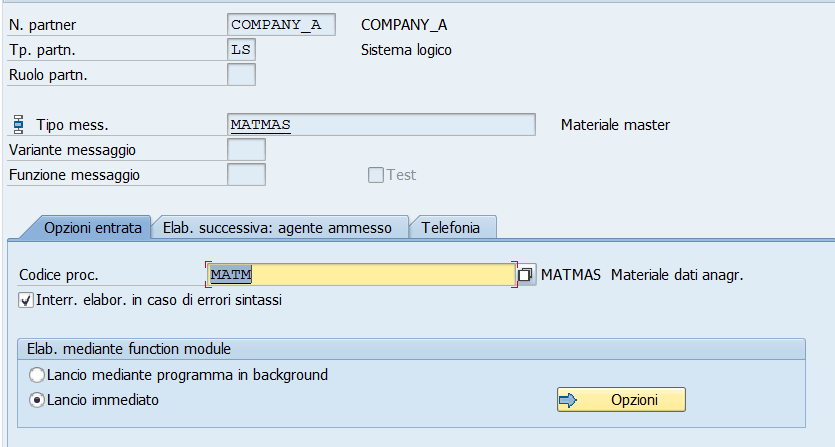Viewport: 835px width, 447px height.
Task: Focus the Variante messaggio field
Action: [x=247, y=150]
